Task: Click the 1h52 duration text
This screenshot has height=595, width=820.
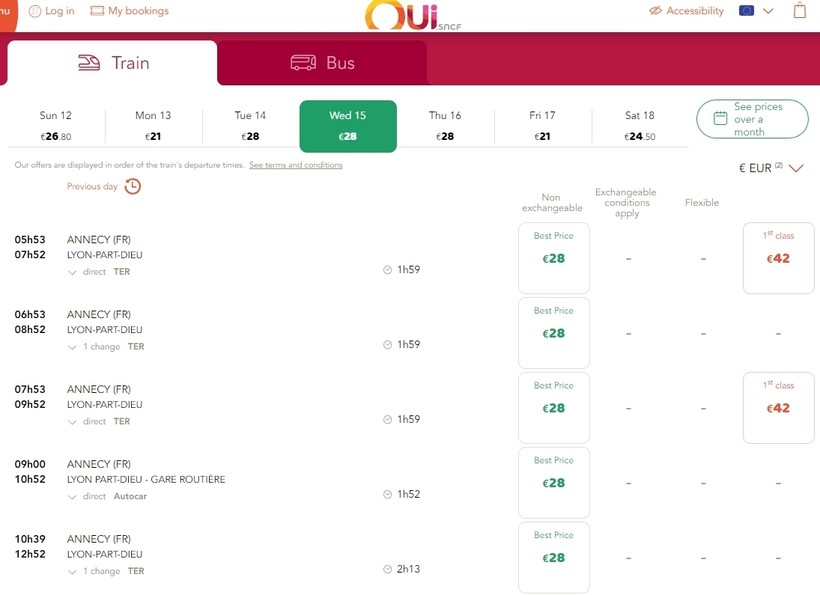Action: click(x=408, y=494)
